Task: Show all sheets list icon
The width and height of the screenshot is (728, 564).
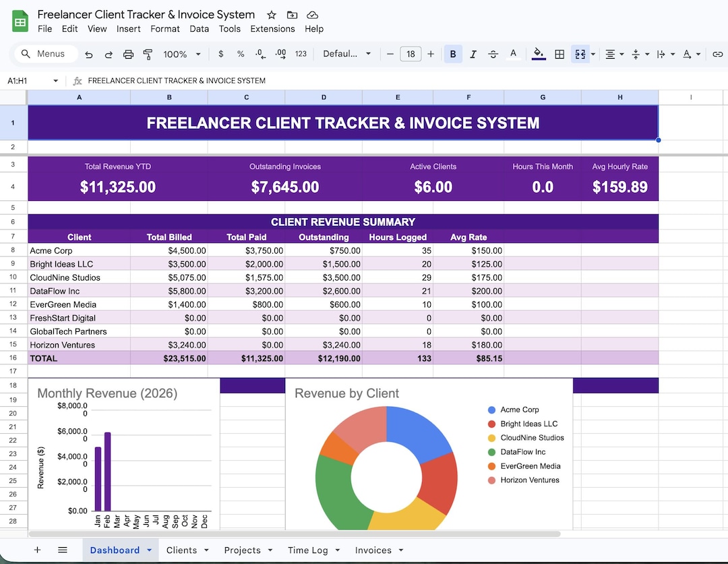Action: [x=63, y=550]
